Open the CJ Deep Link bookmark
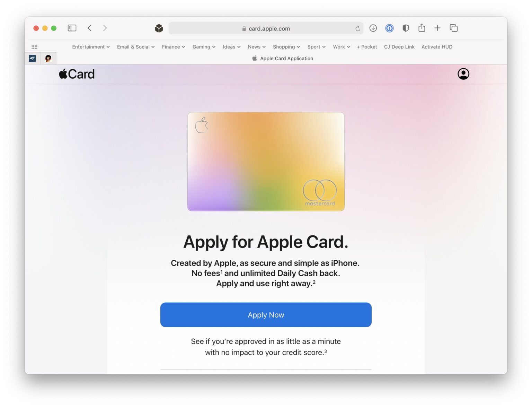This screenshot has width=532, height=407. pyautogui.click(x=399, y=47)
